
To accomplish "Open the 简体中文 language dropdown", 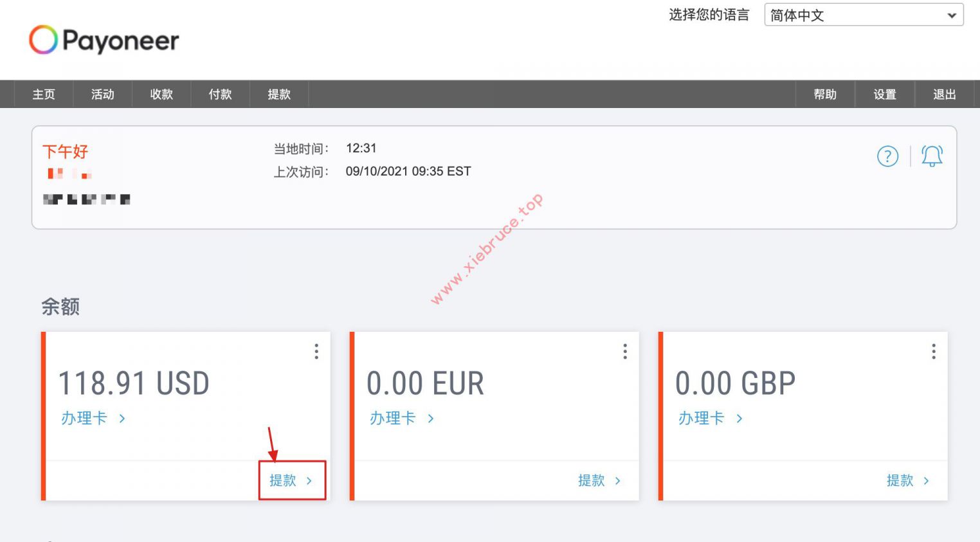I will point(864,15).
